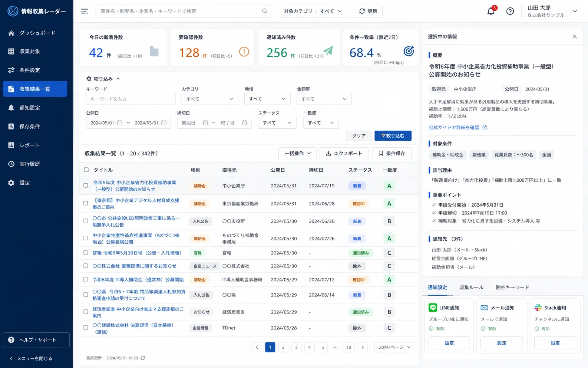Image resolution: width=588 pixels, height=368 pixels.
Task: Check the IT導入補助金 row checkbox
Action: [86, 279]
